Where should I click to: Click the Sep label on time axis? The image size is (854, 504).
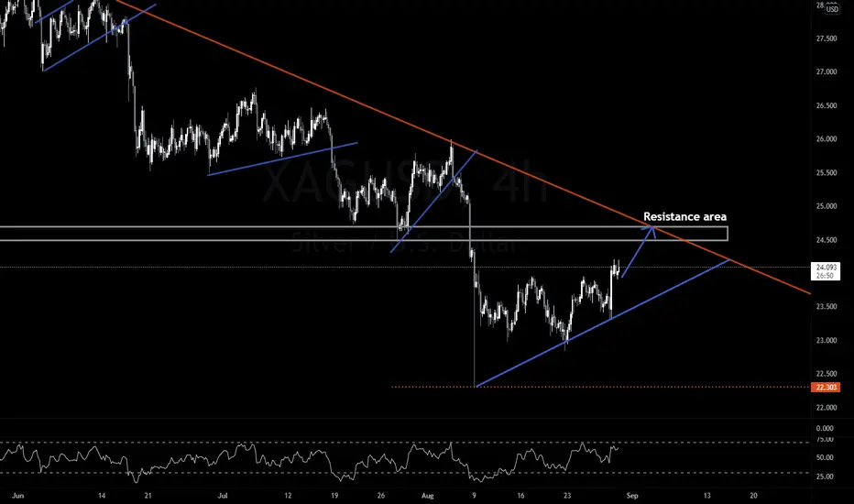coord(631,496)
